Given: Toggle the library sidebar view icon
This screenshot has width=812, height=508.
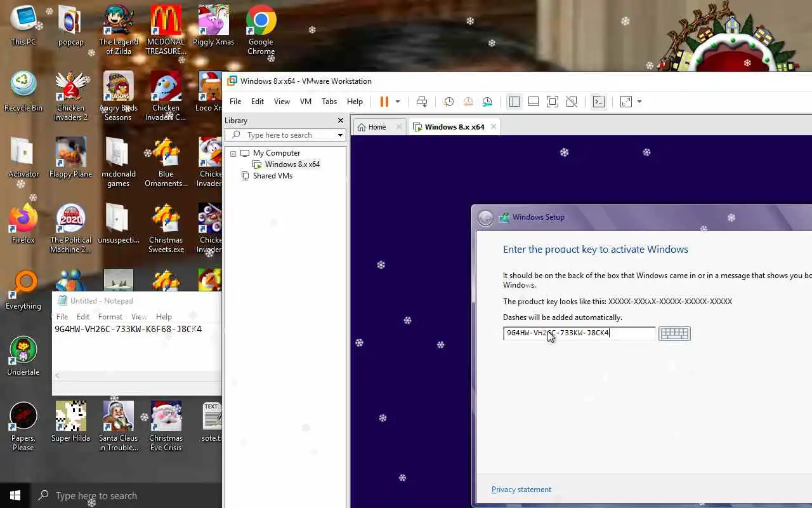Looking at the screenshot, I should [514, 102].
